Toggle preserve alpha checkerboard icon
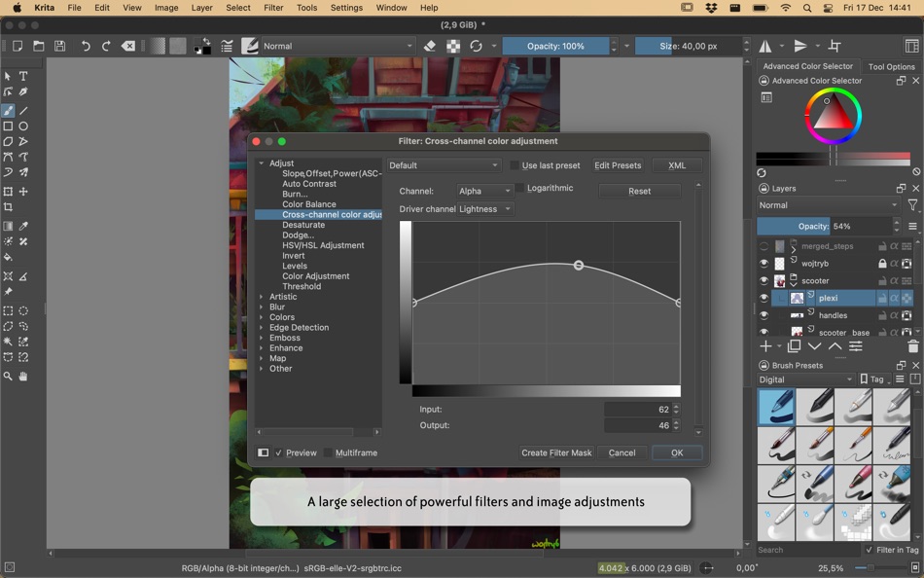924x578 pixels. pyautogui.click(x=452, y=46)
